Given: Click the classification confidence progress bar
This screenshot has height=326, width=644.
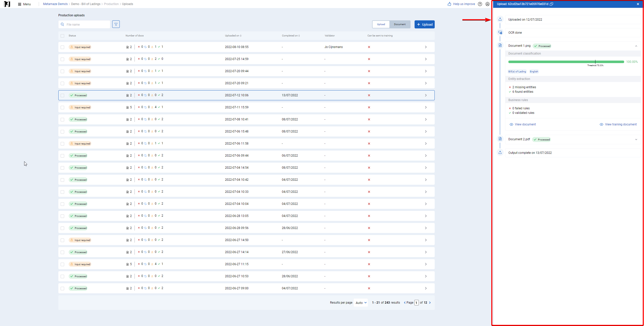Looking at the screenshot, I should [x=566, y=62].
